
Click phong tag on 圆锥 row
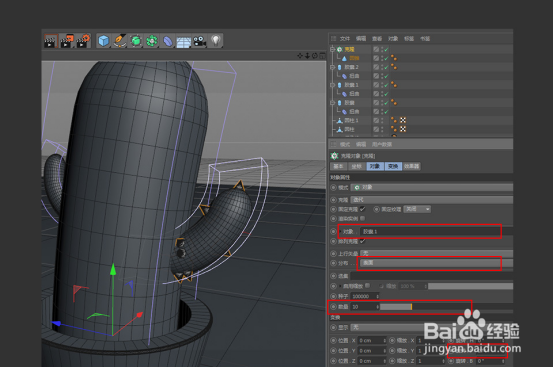click(394, 58)
